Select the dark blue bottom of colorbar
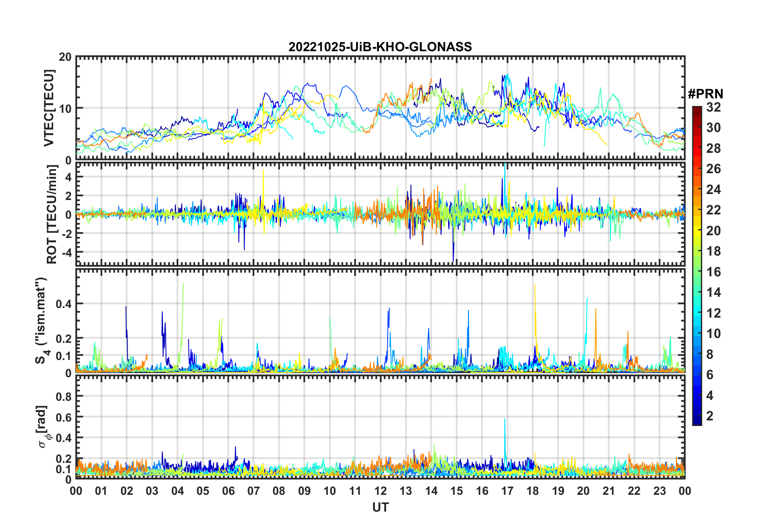 pyautogui.click(x=697, y=421)
